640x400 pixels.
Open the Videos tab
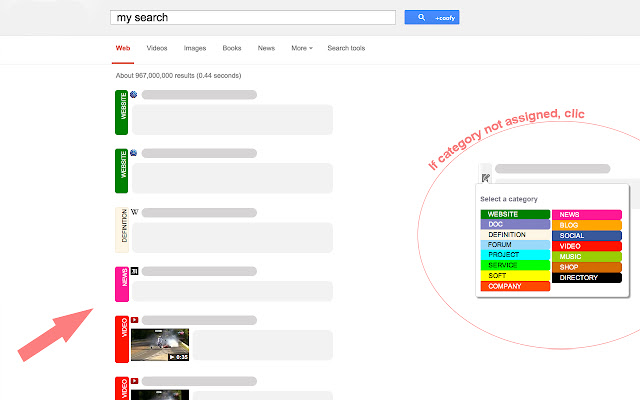click(x=157, y=48)
